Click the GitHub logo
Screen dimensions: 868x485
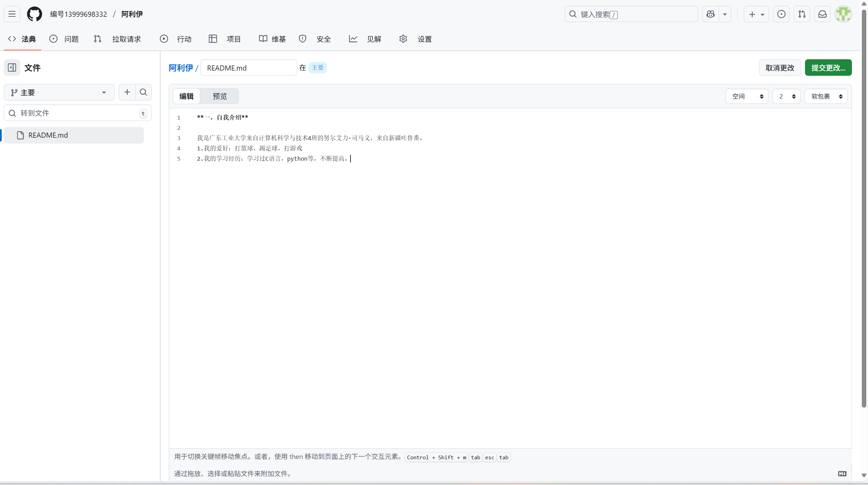pyautogui.click(x=35, y=14)
